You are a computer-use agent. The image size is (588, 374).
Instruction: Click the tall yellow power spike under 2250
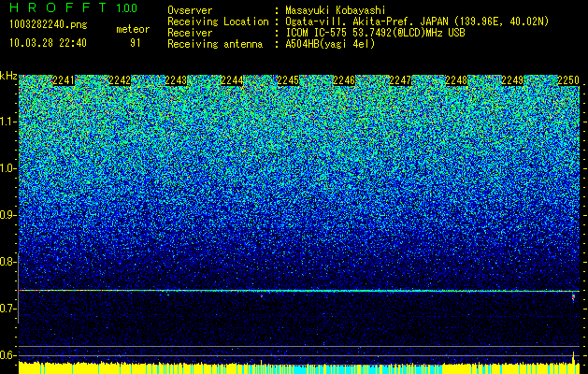click(573, 357)
